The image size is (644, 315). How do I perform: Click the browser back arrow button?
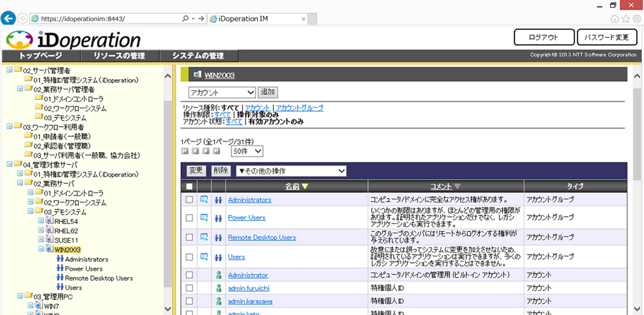(x=9, y=18)
